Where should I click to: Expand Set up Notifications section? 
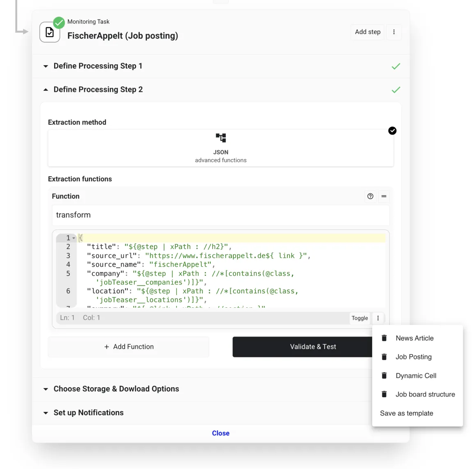click(46, 413)
